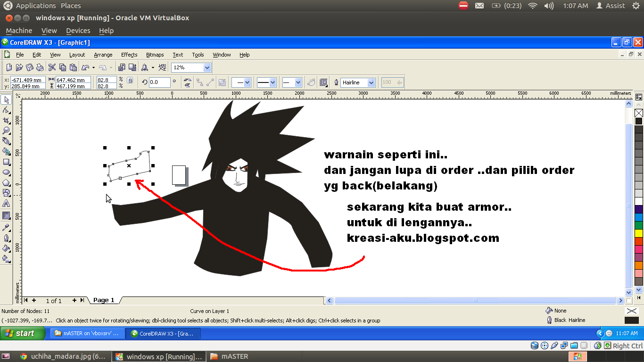Select the Fill bucket tool

tap(6, 248)
